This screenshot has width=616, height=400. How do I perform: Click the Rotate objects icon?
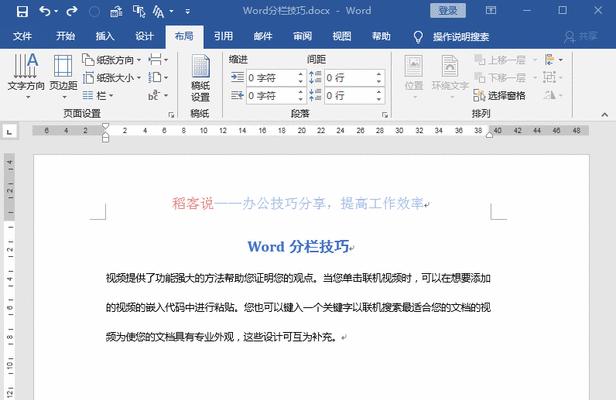pos(552,95)
